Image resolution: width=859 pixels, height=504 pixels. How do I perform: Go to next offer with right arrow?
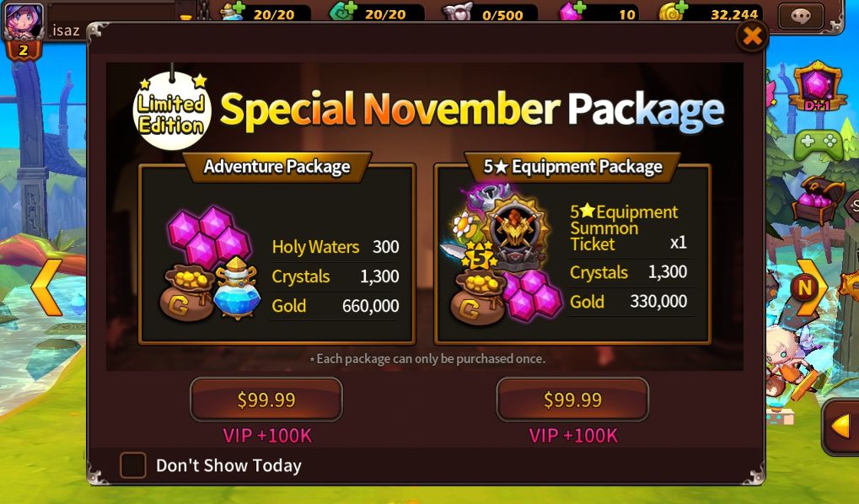point(810,287)
